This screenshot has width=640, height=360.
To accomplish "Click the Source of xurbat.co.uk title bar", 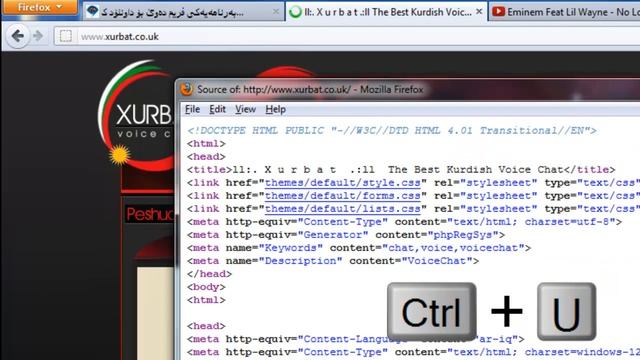I will pos(408,89).
